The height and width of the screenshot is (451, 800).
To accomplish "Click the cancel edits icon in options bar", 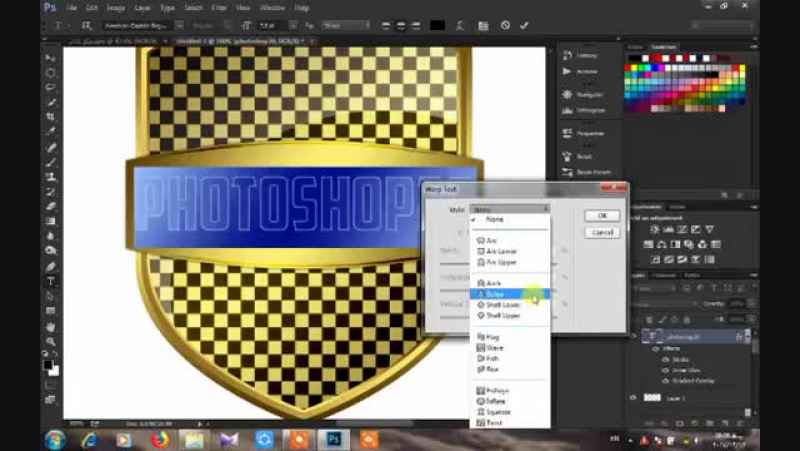I will click(505, 25).
